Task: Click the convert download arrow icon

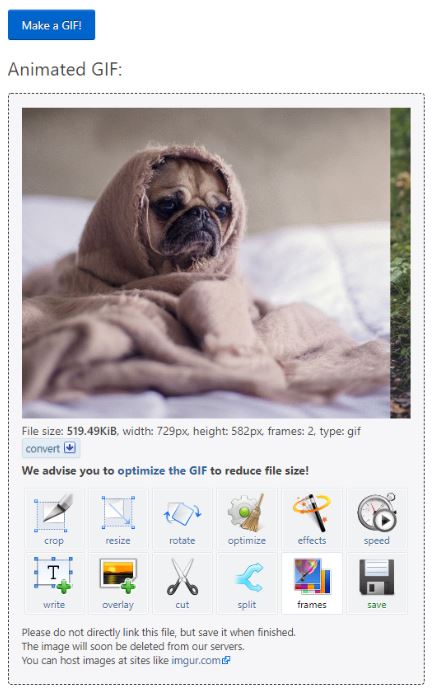Action: [69, 448]
